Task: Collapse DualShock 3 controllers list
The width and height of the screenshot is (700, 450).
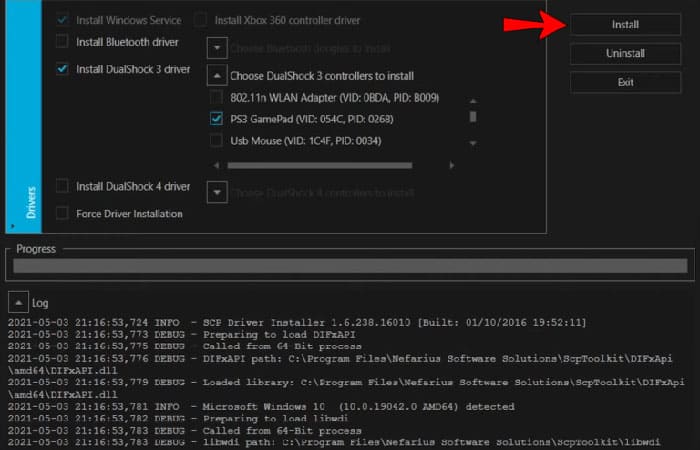Action: 217,75
